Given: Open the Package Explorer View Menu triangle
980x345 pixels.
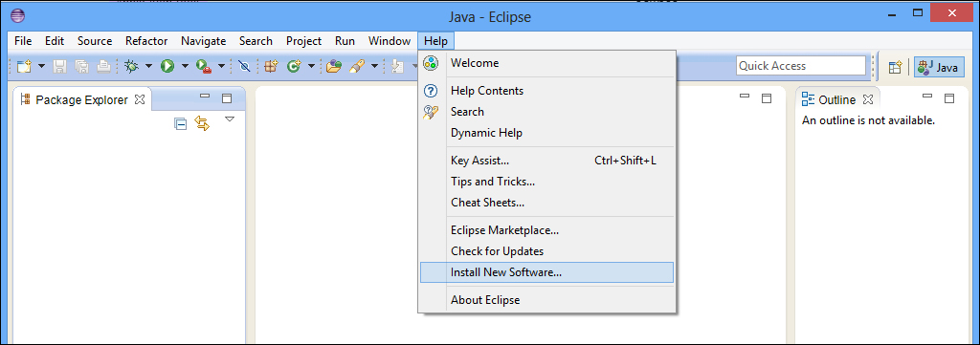Looking at the screenshot, I should 230,119.
